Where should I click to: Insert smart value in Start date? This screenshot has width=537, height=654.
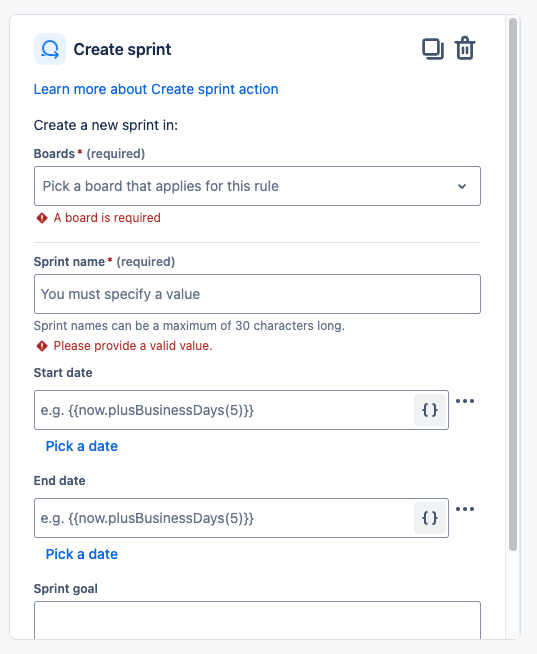[430, 410]
